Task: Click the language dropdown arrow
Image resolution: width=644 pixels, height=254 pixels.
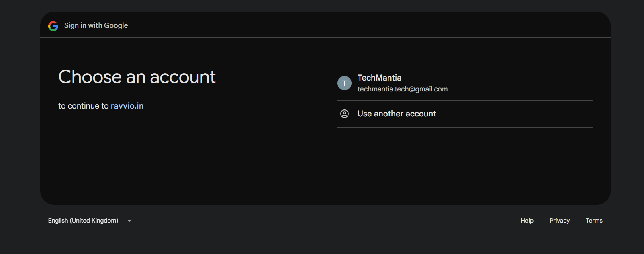Action: click(x=129, y=221)
